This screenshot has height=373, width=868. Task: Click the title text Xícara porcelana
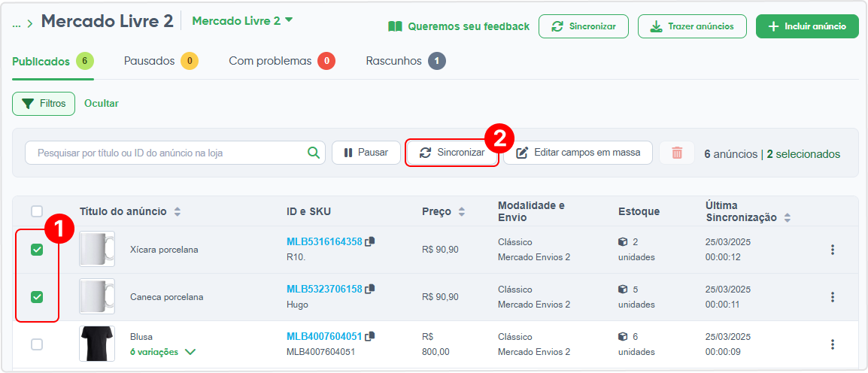tap(164, 250)
